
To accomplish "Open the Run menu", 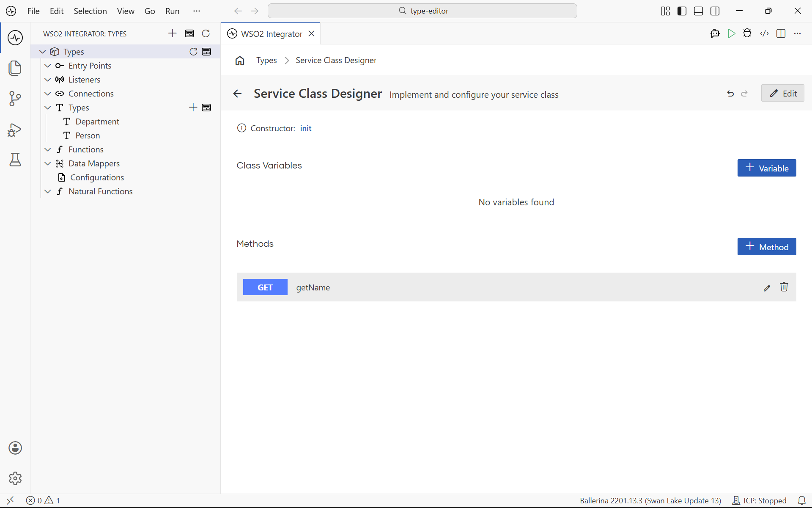I will 172,11.
